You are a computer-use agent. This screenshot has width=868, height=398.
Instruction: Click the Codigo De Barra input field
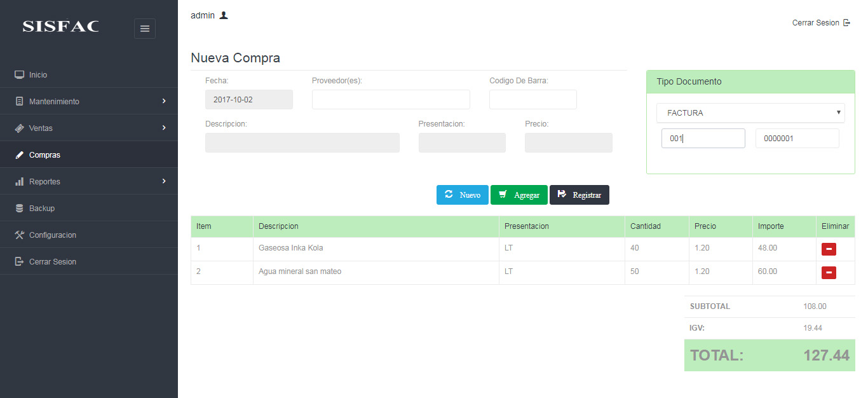click(x=532, y=99)
